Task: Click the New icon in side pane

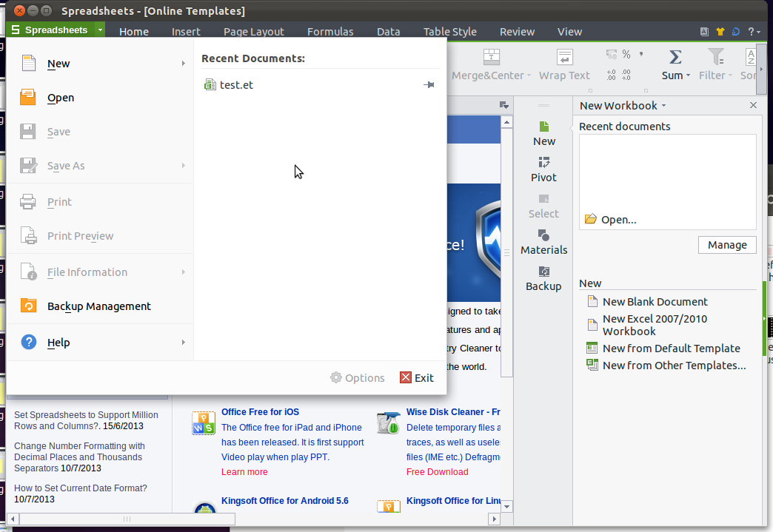Action: [543, 127]
